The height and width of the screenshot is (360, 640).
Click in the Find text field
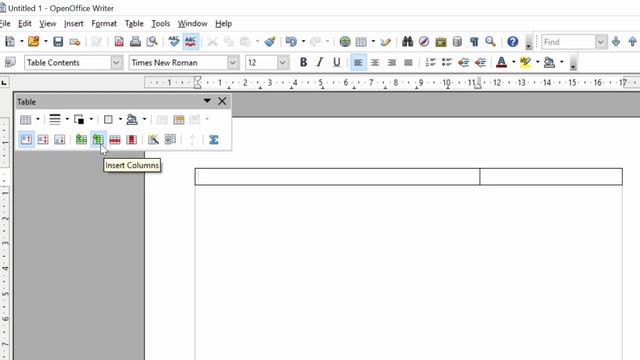[569, 42]
